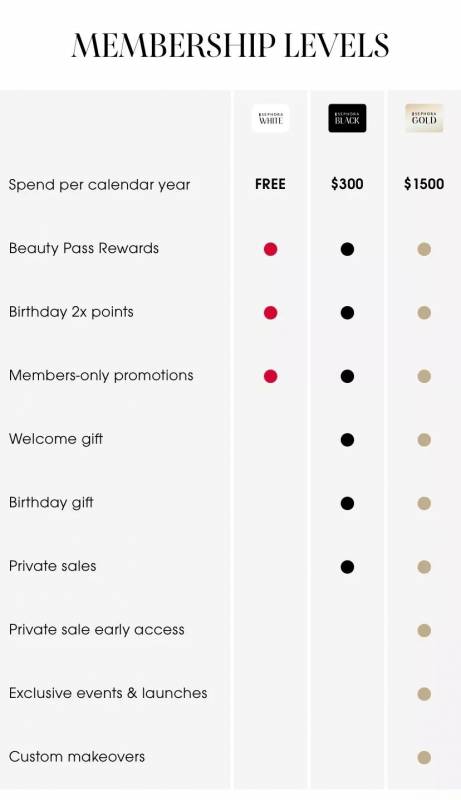Click the gold dot for Exclusive events & launches

[424, 694]
